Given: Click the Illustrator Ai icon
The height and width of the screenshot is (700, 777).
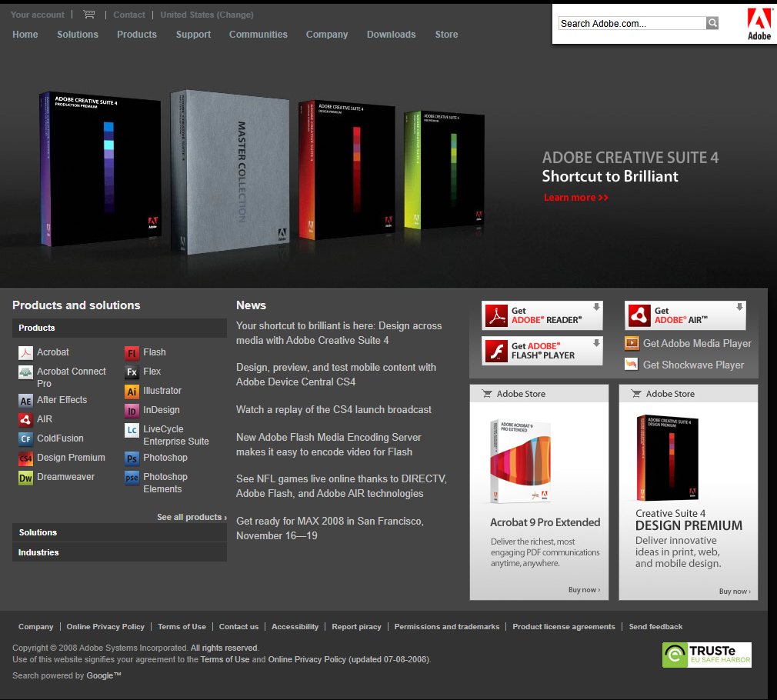Looking at the screenshot, I should (x=132, y=392).
